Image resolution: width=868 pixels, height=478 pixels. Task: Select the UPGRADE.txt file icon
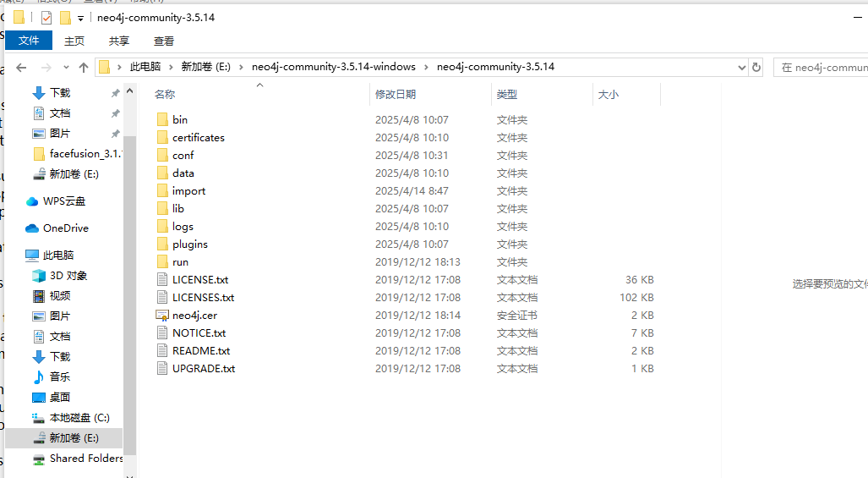pyautogui.click(x=162, y=368)
